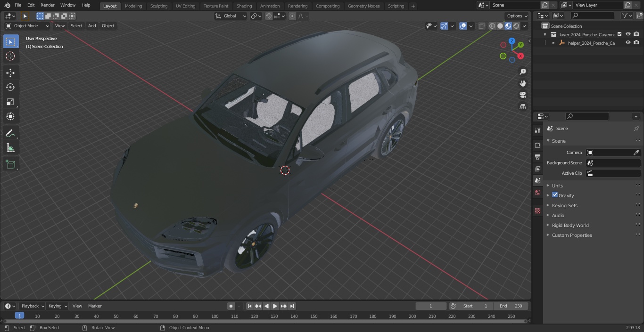Open the Render menu
644x332 pixels.
[x=47, y=5]
